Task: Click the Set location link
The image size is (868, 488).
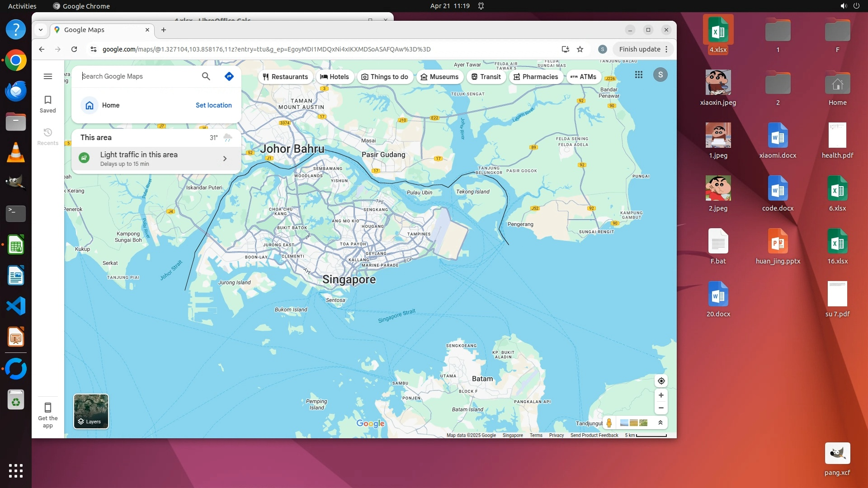Action: point(213,105)
